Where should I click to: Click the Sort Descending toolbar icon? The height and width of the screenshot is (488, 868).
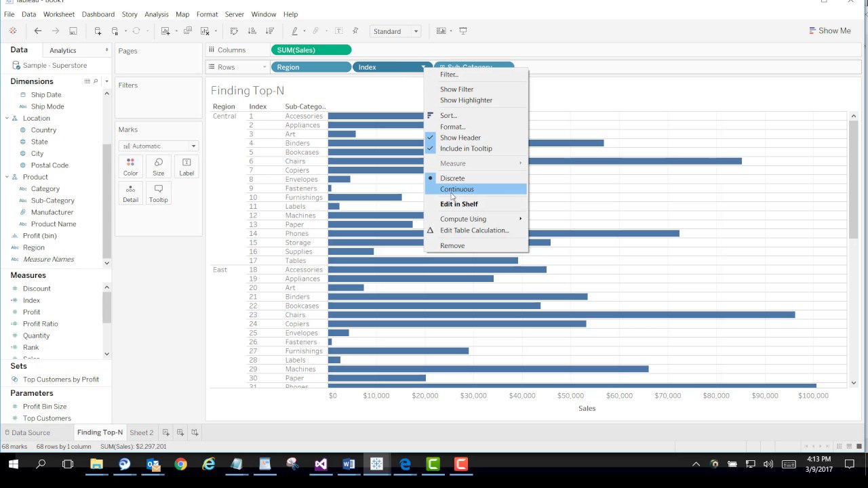[270, 31]
